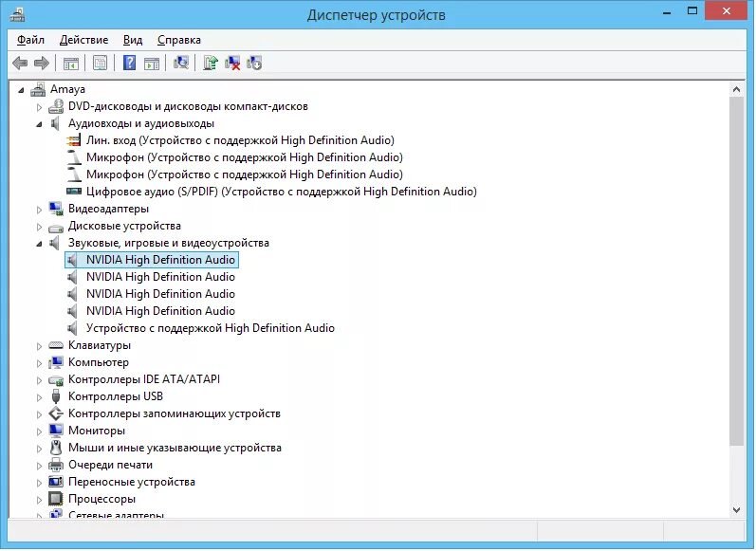Click the Update driver toolbar icon

click(211, 64)
